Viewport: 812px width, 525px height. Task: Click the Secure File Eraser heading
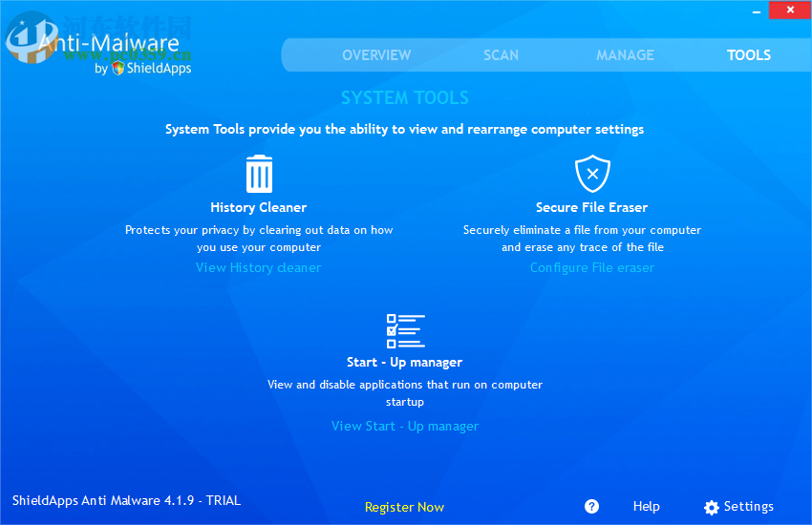(x=592, y=207)
